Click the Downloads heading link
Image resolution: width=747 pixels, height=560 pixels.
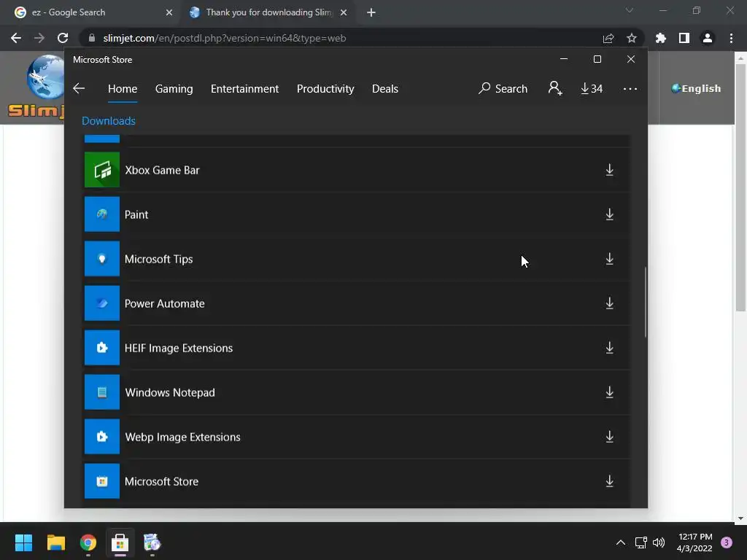[109, 121]
